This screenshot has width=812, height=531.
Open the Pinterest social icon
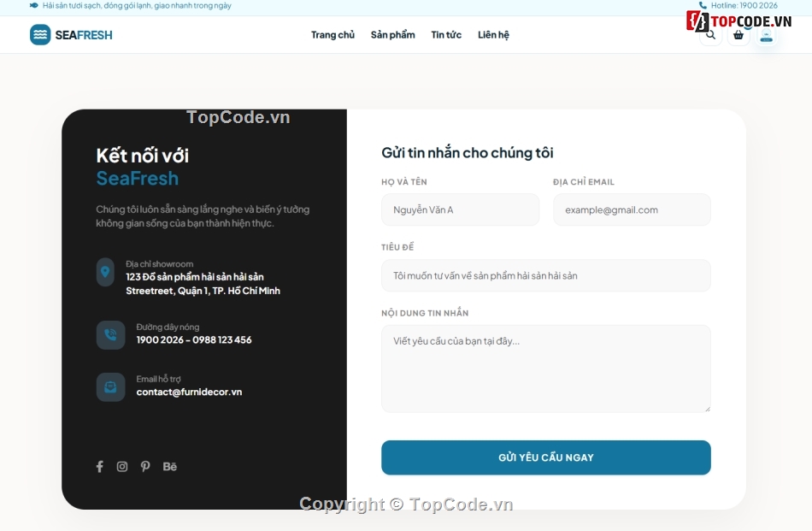(x=145, y=467)
